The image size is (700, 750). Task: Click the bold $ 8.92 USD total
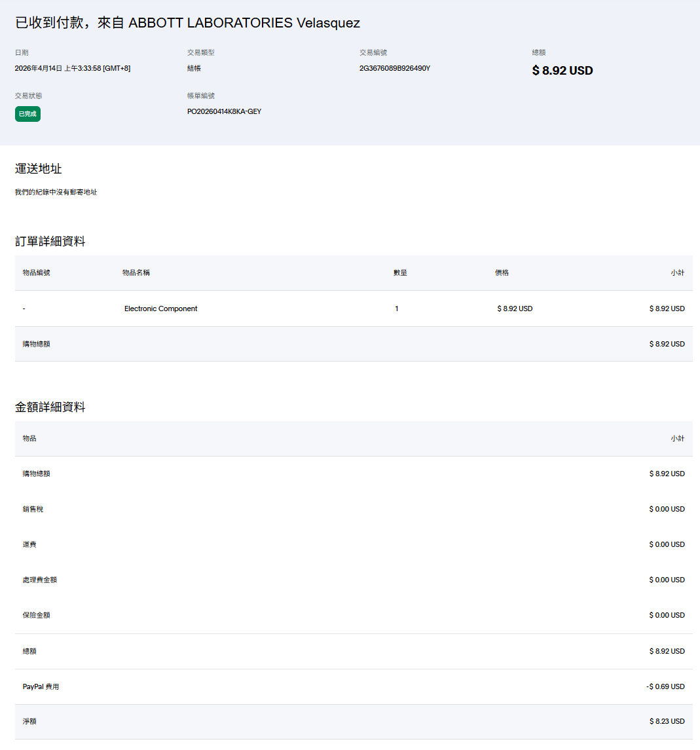(x=562, y=71)
